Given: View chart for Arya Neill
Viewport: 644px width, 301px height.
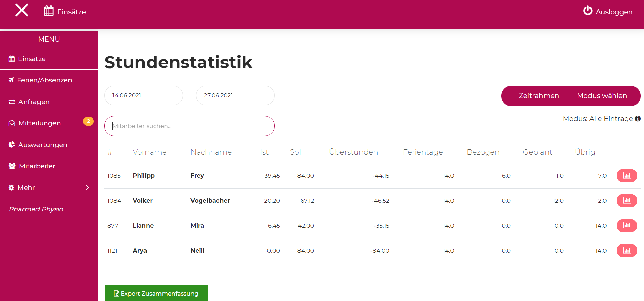Looking at the screenshot, I should coord(626,251).
